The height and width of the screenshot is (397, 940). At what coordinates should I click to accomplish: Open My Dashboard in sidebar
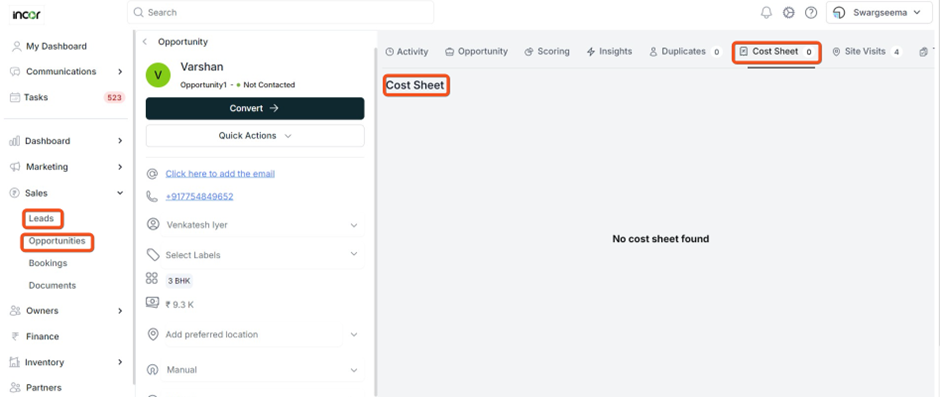(56, 46)
